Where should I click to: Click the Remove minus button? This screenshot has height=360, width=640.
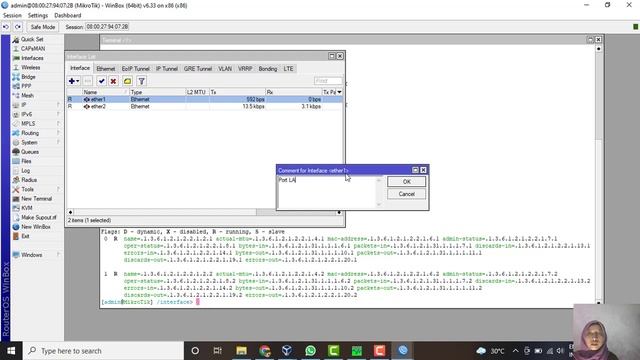pos(87,81)
